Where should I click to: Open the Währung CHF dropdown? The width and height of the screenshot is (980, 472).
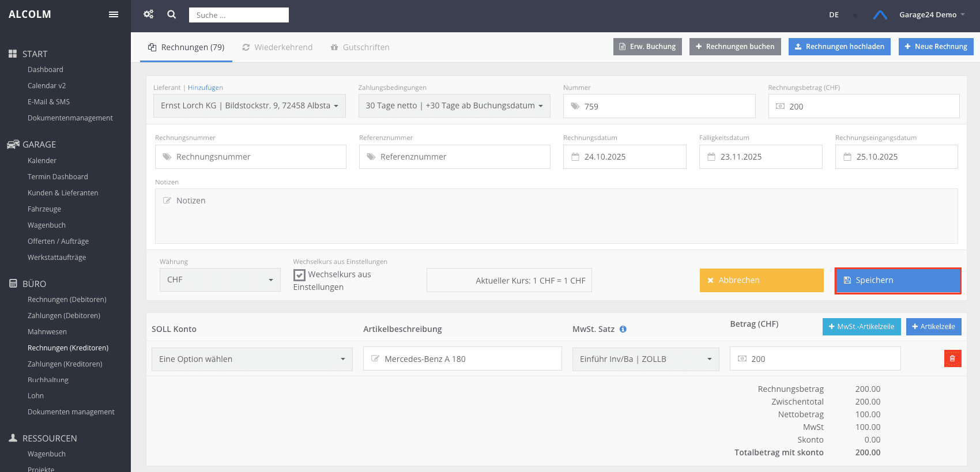coord(220,280)
